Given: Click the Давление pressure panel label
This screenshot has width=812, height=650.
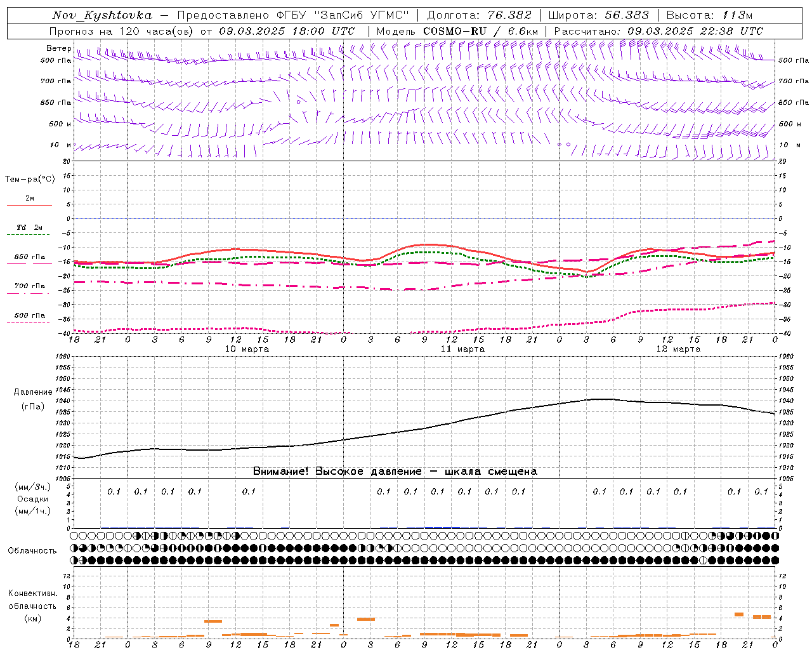Looking at the screenshot, I should tap(32, 392).
